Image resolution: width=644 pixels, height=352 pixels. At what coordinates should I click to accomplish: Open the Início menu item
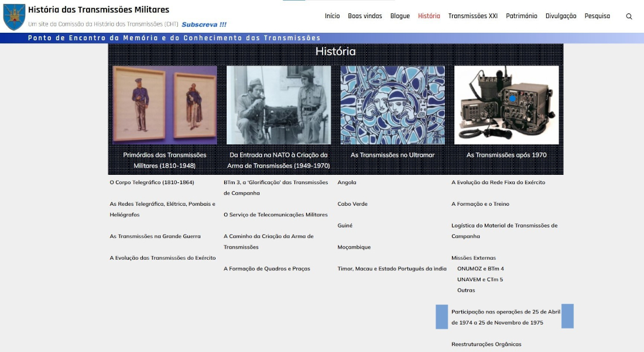332,16
